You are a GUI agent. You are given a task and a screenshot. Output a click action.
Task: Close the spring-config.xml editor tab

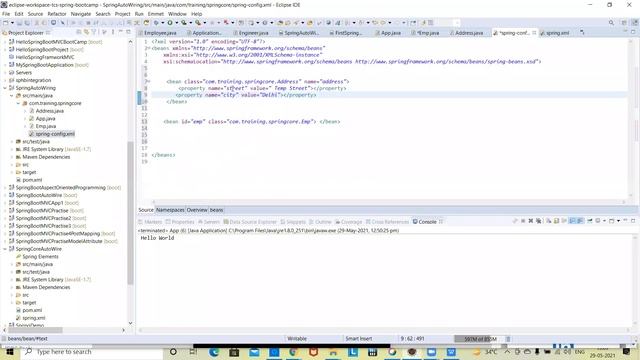click(x=534, y=33)
